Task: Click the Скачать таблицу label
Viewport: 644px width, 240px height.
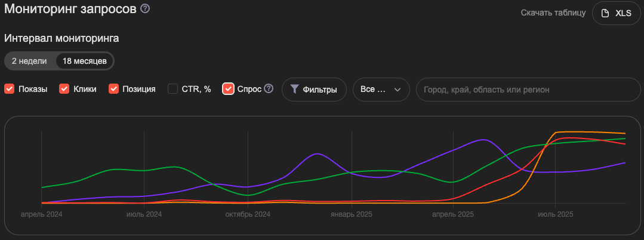Action: 553,13
